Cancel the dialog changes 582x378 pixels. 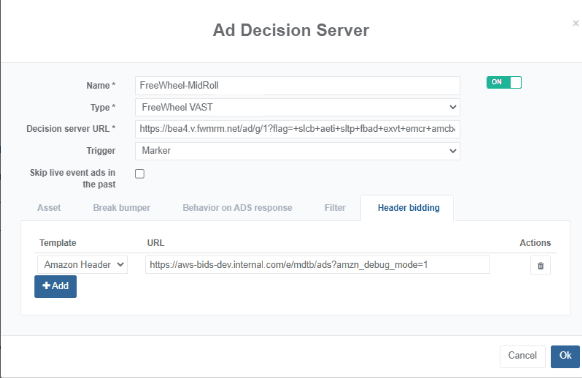522,356
